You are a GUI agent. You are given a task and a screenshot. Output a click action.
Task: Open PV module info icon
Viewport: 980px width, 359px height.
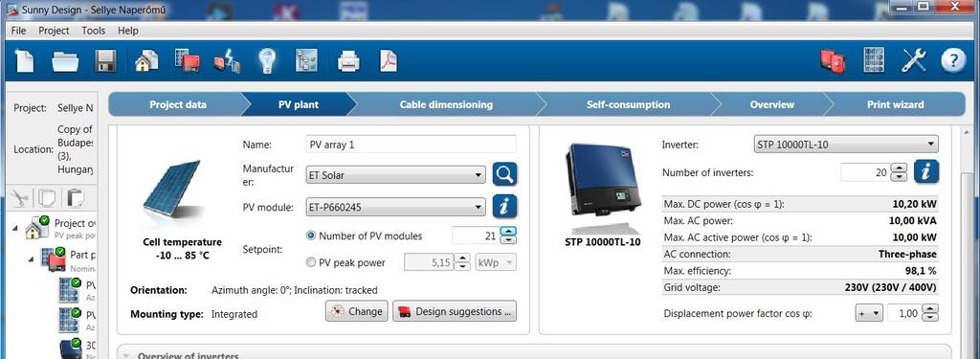tap(505, 207)
